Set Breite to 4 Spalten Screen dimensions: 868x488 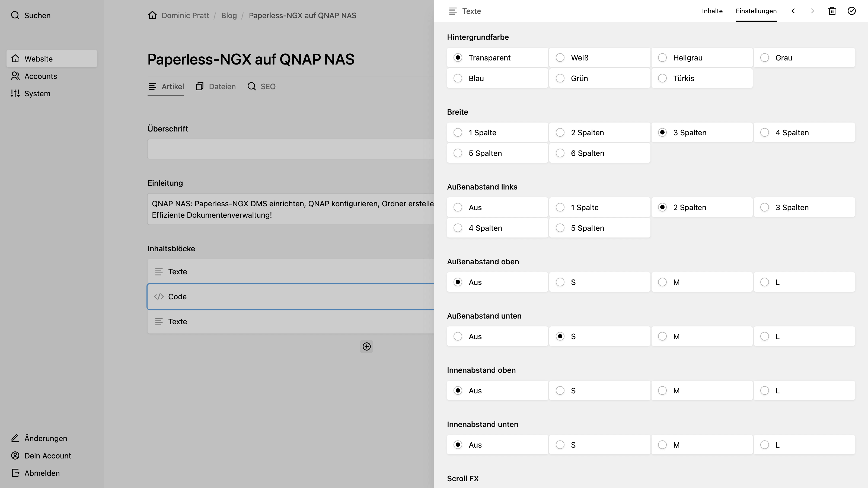pos(804,133)
